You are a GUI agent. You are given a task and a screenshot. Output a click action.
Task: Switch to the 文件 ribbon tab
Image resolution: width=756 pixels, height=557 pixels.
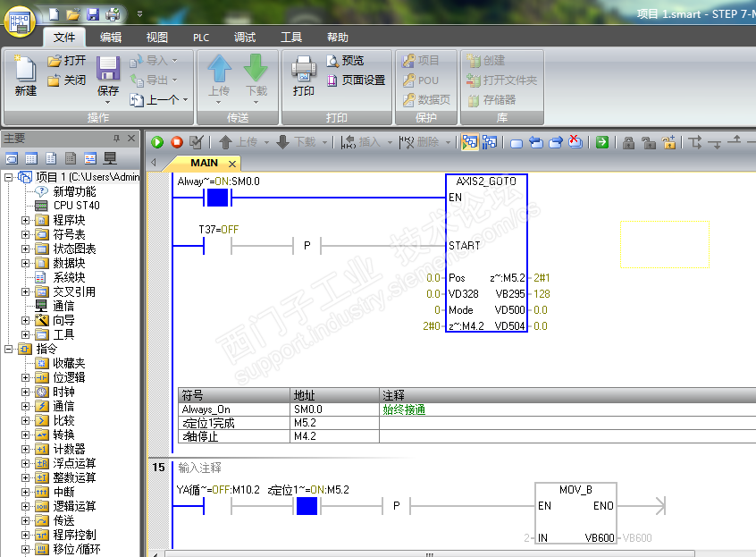tap(64, 38)
